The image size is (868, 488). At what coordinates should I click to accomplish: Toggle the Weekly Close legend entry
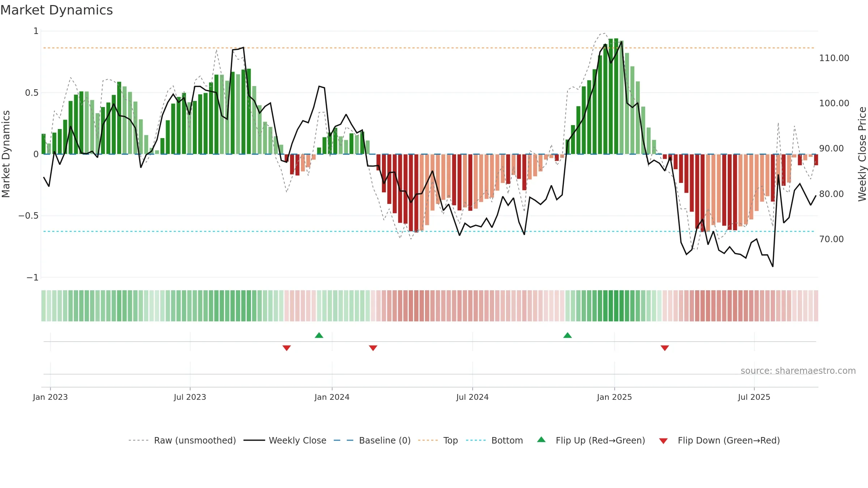(x=285, y=440)
